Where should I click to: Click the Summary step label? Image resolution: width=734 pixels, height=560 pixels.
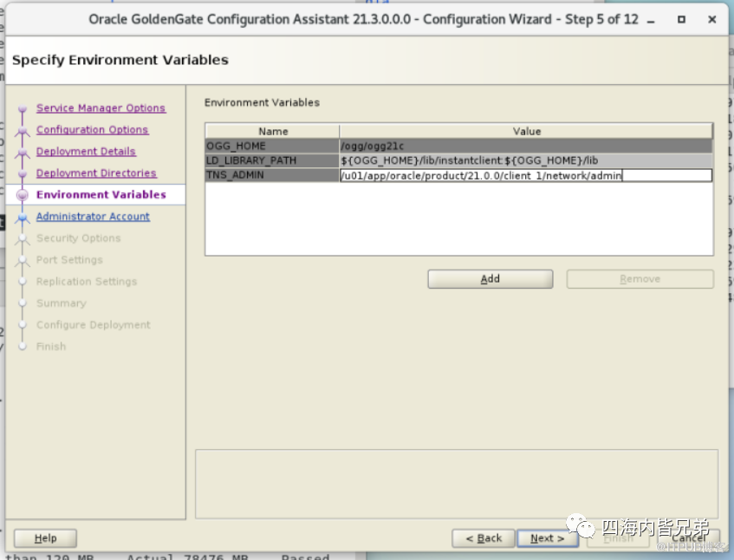62,303
